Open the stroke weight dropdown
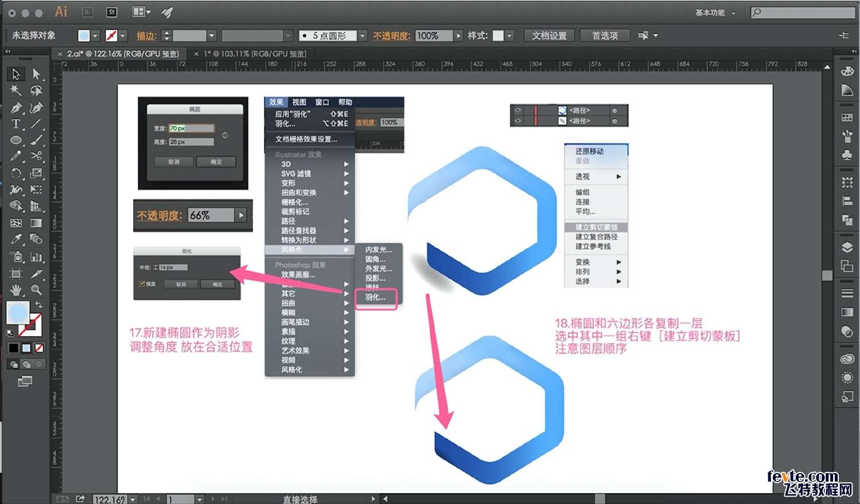This screenshot has height=504, width=860. (212, 36)
